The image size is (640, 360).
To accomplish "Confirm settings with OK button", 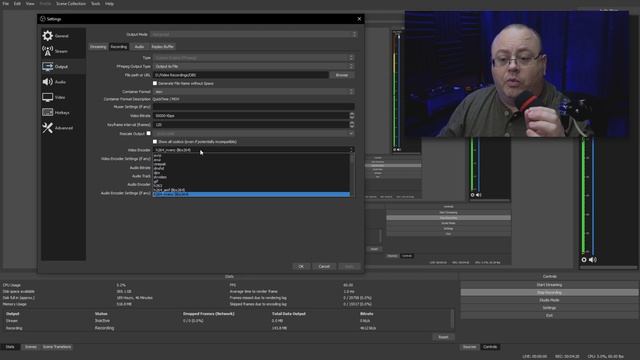I will (301, 267).
